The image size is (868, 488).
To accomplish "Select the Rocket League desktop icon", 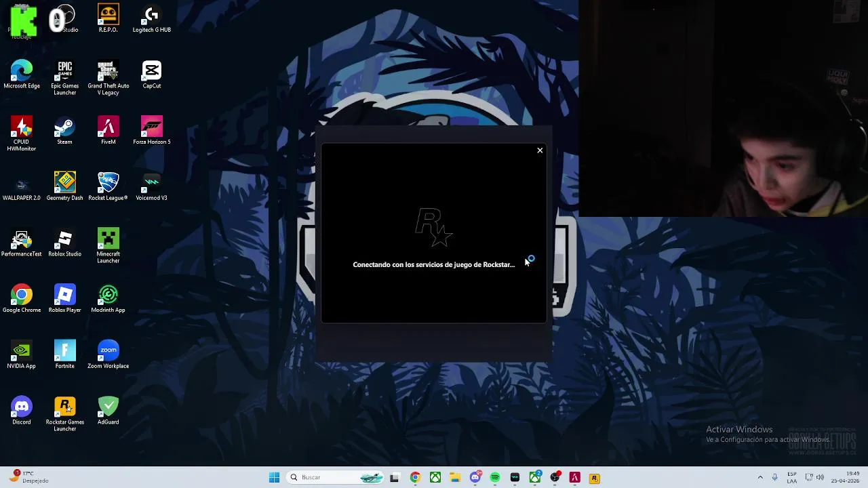I will pyautogui.click(x=108, y=187).
